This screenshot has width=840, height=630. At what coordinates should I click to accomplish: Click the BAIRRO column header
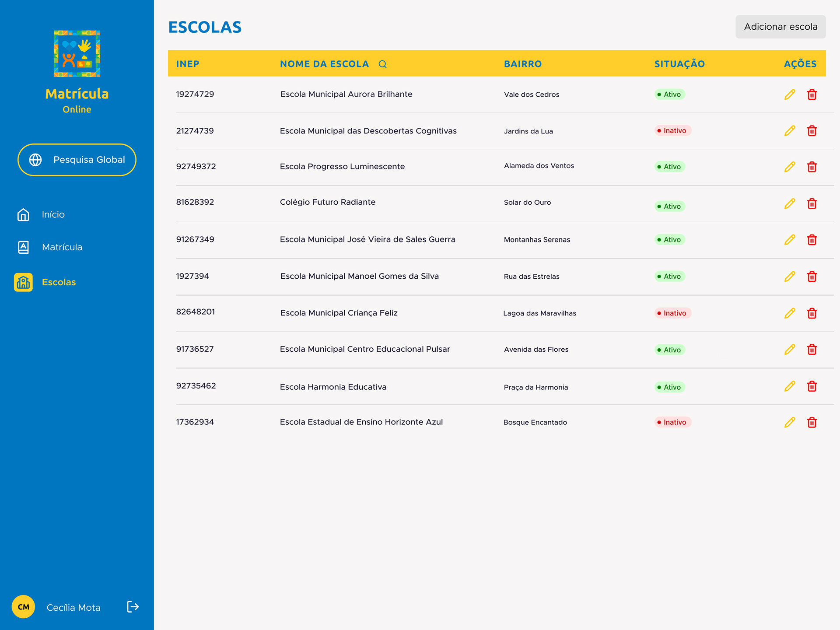523,64
